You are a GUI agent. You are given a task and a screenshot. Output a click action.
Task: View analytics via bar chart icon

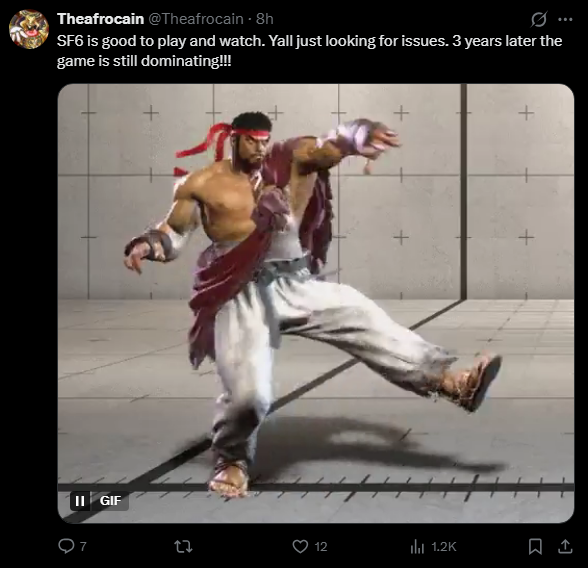coord(417,547)
